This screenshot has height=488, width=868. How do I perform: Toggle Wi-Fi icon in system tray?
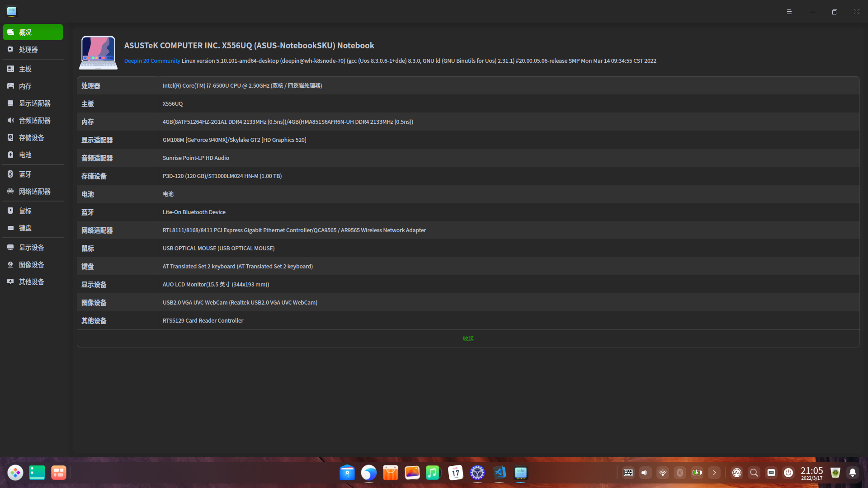pos(662,473)
